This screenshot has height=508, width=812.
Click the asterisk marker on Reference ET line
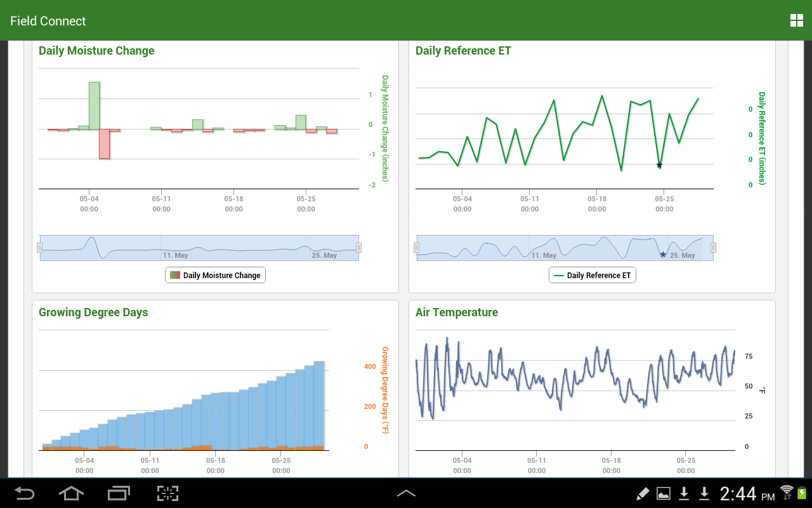659,166
